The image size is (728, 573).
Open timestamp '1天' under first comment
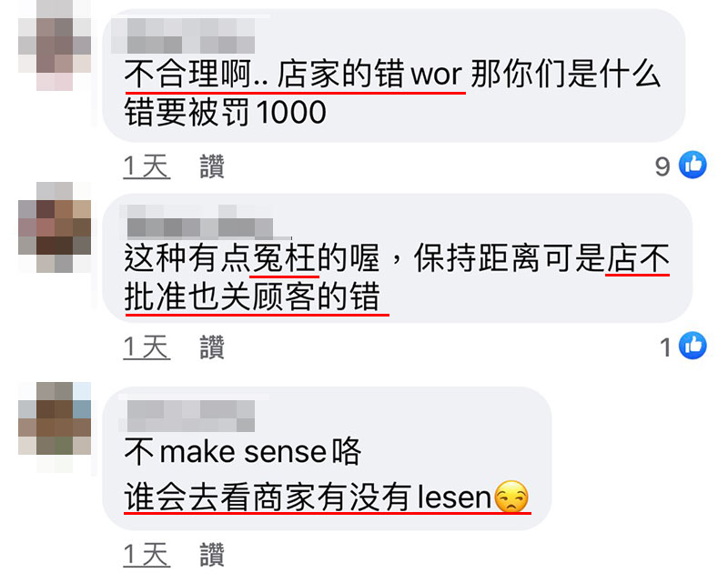click(x=147, y=166)
